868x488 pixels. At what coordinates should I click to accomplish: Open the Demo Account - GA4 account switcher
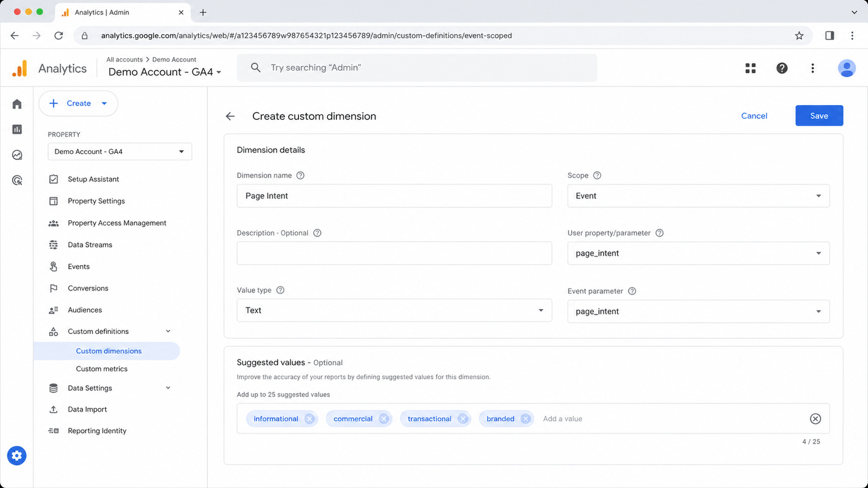(x=165, y=72)
